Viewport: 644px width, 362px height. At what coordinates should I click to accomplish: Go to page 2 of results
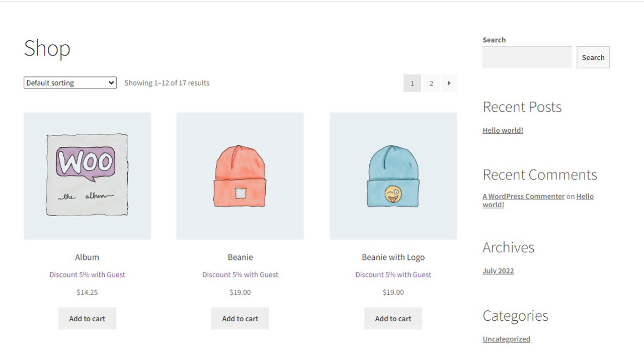[x=431, y=83]
